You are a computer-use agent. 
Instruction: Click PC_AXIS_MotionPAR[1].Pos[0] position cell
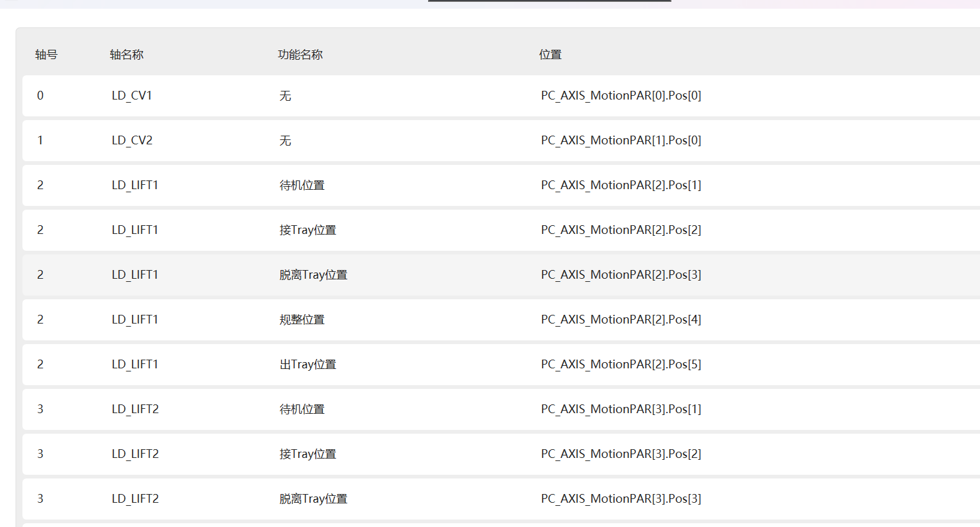[621, 141]
